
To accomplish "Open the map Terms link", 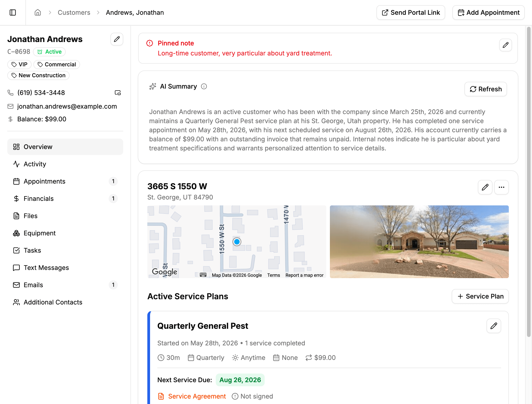I will pos(274,275).
